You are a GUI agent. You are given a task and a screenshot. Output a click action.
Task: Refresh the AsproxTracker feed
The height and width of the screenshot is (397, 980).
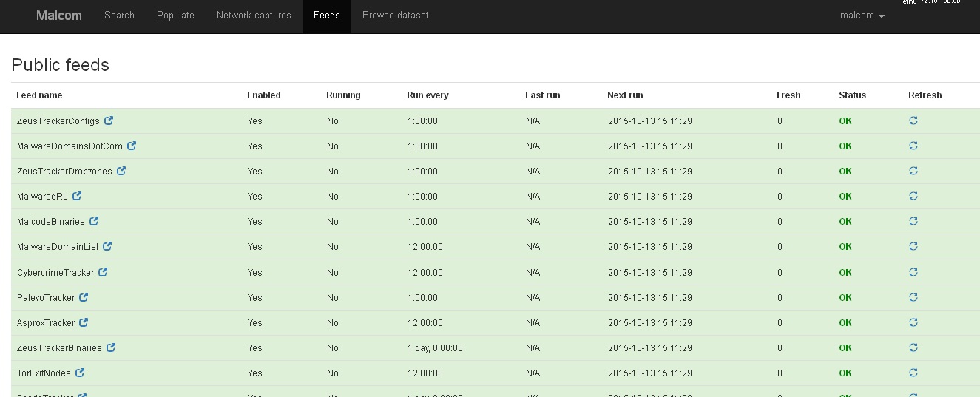(913, 322)
